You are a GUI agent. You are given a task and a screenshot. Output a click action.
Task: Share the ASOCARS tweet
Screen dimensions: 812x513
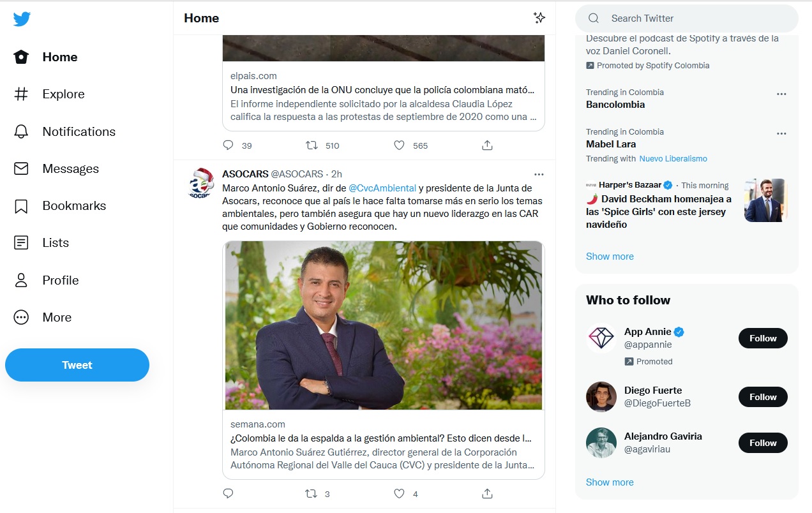coord(487,494)
